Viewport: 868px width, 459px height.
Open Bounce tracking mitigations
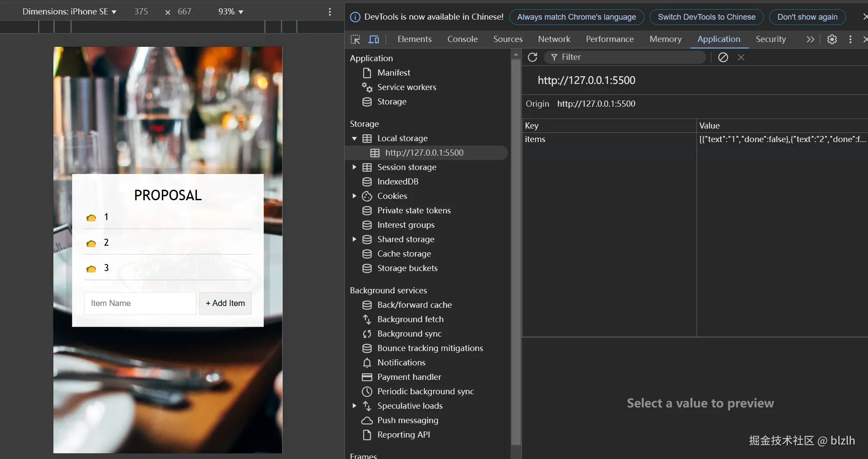click(430, 348)
